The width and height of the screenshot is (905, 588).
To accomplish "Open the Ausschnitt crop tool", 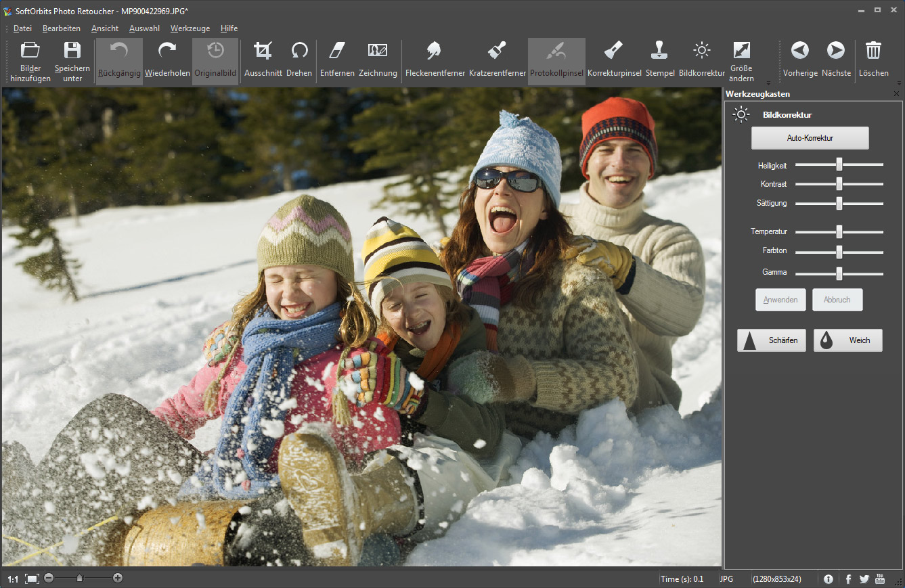I will (x=263, y=60).
